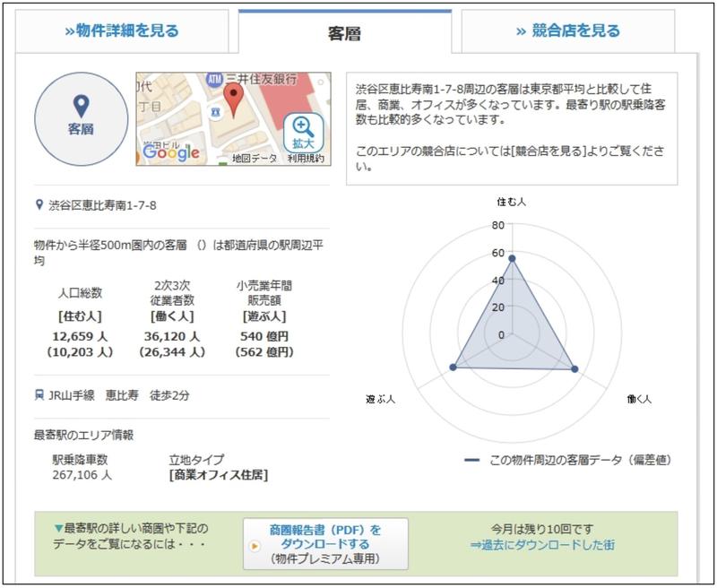Screen dimensions: 717x588
Task: Click the JR山手線 恵比寿 徒歩2分 text
Action: pyautogui.click(x=119, y=395)
